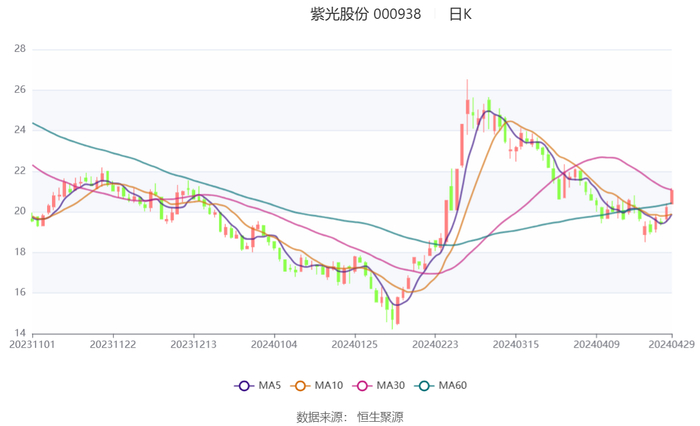Click the 20 price axis label
Viewport: 700px width, 426px height.
click(19, 211)
